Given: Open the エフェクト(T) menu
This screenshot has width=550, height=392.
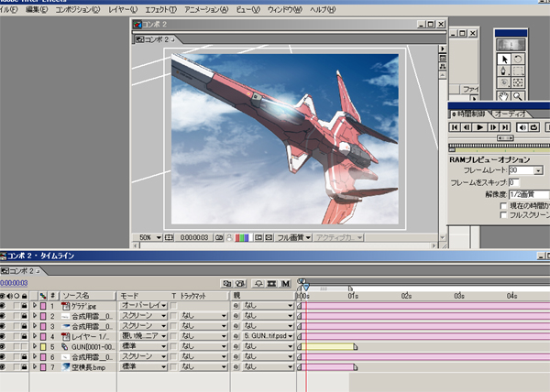Looking at the screenshot, I should [160, 9].
